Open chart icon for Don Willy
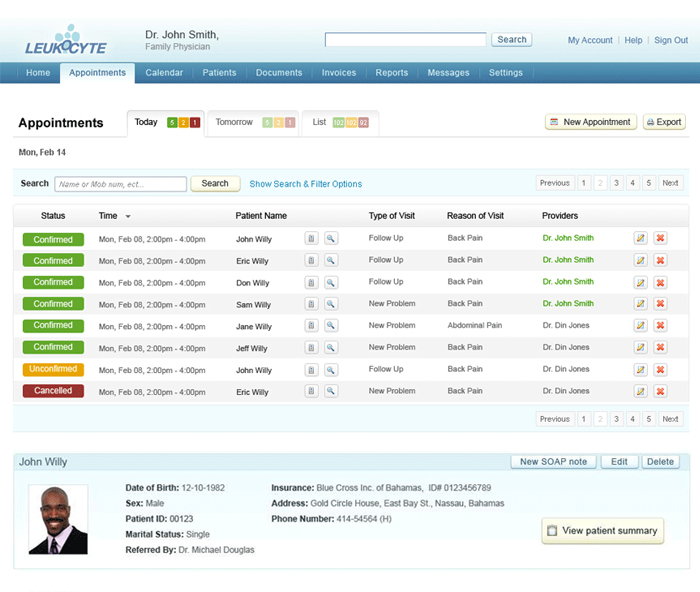700x592 pixels. [x=311, y=282]
